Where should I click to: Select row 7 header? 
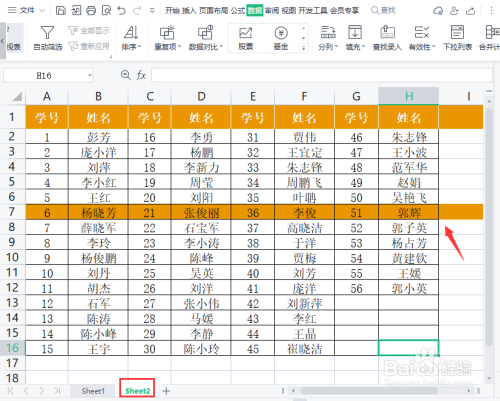[12, 212]
